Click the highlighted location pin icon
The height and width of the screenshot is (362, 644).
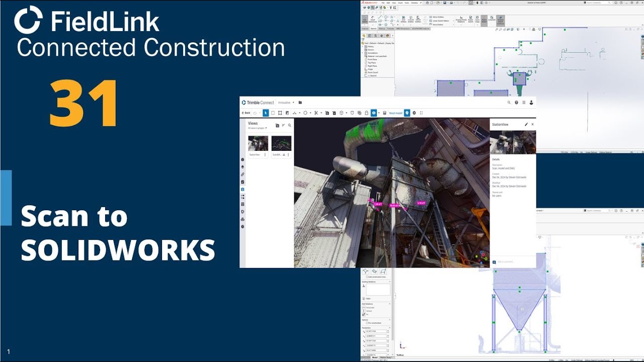click(x=407, y=113)
